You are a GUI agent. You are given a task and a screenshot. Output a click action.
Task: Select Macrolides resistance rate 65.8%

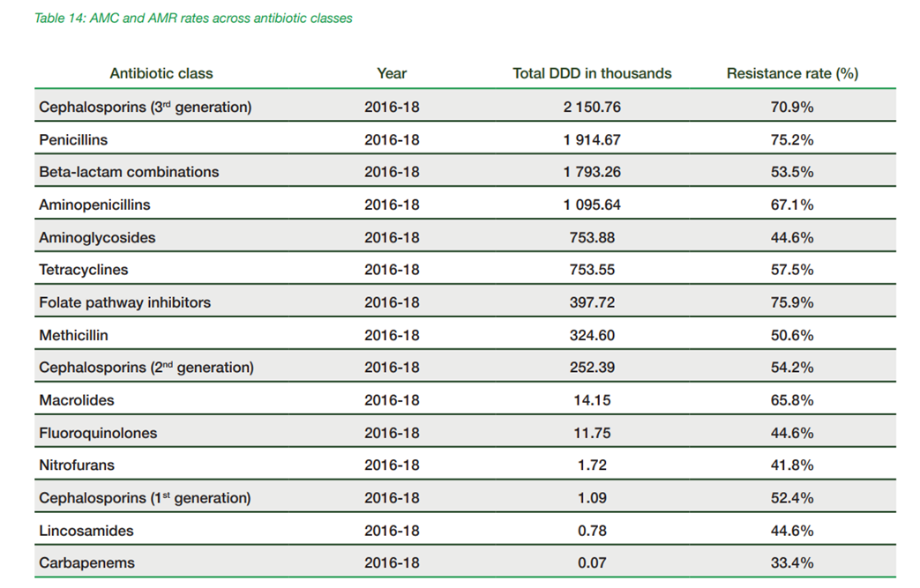tap(792, 400)
